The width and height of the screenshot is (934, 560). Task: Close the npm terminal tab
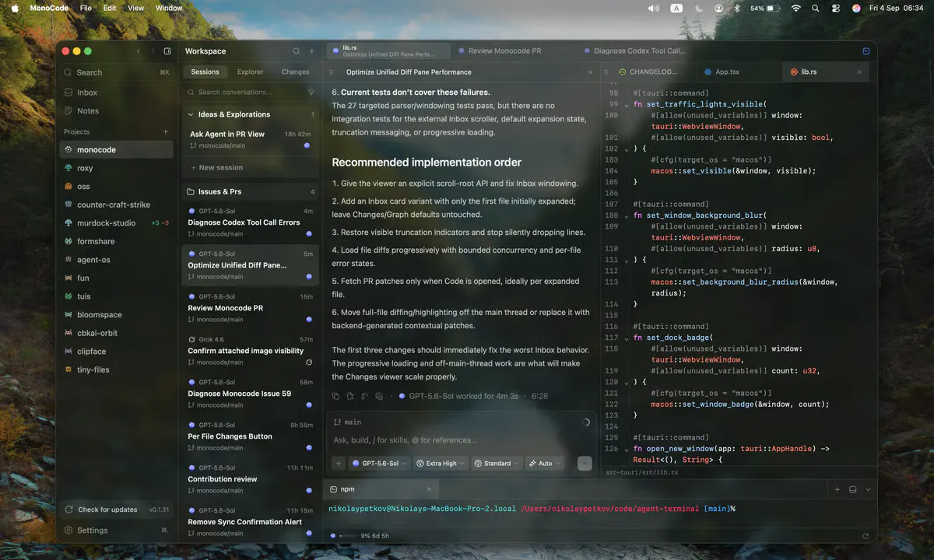pyautogui.click(x=429, y=489)
